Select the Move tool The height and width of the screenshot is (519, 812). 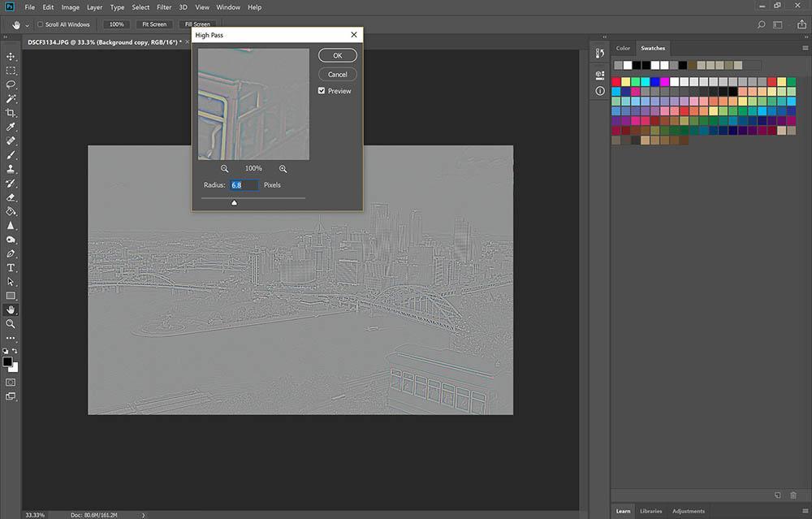11,56
